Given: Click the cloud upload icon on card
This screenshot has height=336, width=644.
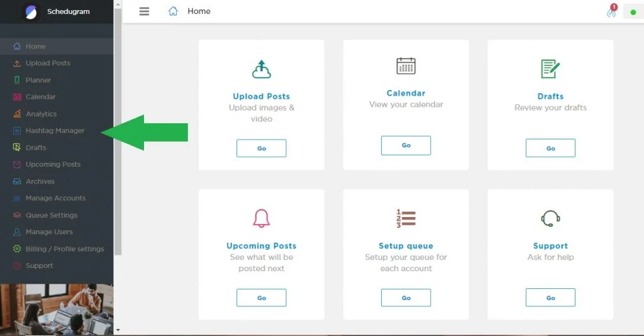Looking at the screenshot, I should (261, 69).
